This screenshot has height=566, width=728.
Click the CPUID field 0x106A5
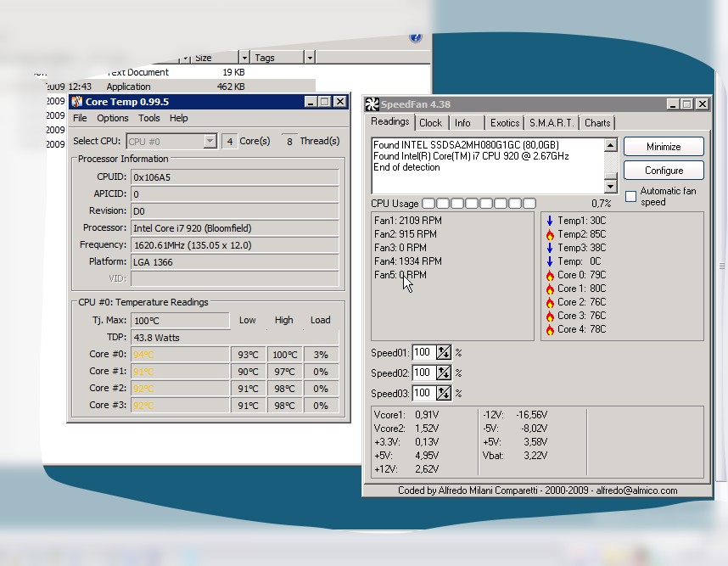click(234, 177)
